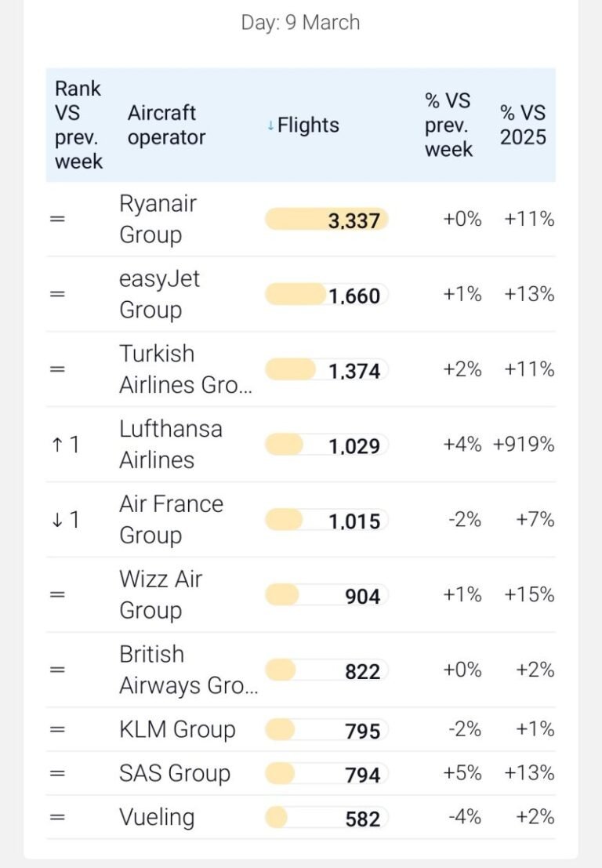
Task: Click SAS Group 794 flights bar
Action: tap(326, 774)
